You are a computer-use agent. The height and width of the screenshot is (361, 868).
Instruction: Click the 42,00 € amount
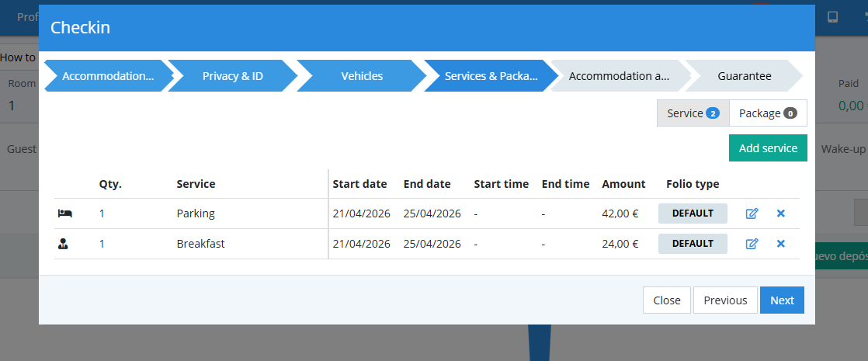(620, 213)
